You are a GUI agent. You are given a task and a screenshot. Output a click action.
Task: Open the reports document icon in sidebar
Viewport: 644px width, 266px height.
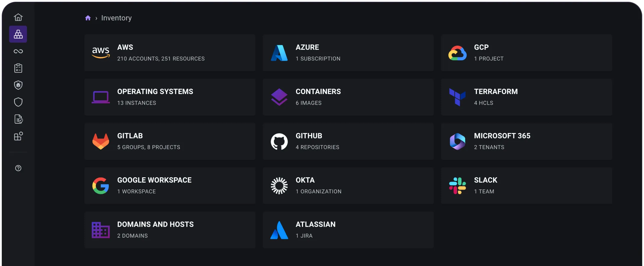point(18,119)
